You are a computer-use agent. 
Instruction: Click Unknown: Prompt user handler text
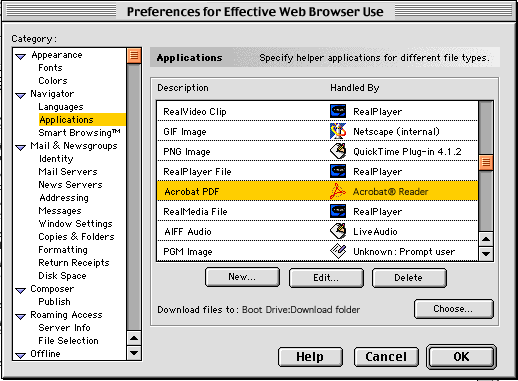pyautogui.click(x=404, y=252)
